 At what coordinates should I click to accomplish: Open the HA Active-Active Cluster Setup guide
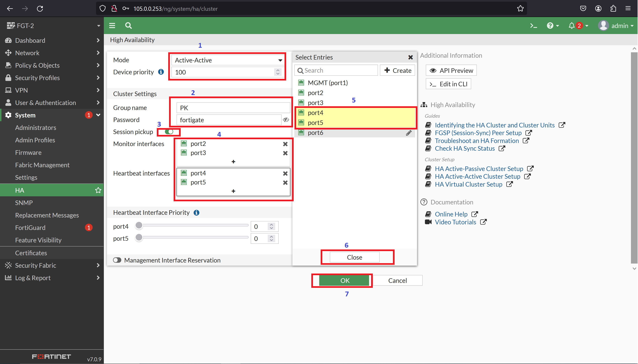click(x=477, y=176)
